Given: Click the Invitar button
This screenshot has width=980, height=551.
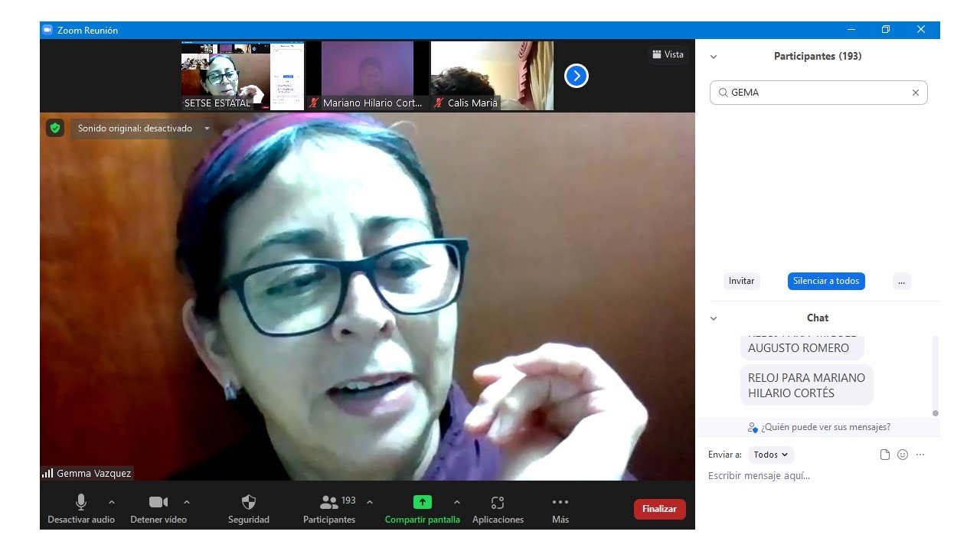Looking at the screenshot, I should (x=741, y=281).
